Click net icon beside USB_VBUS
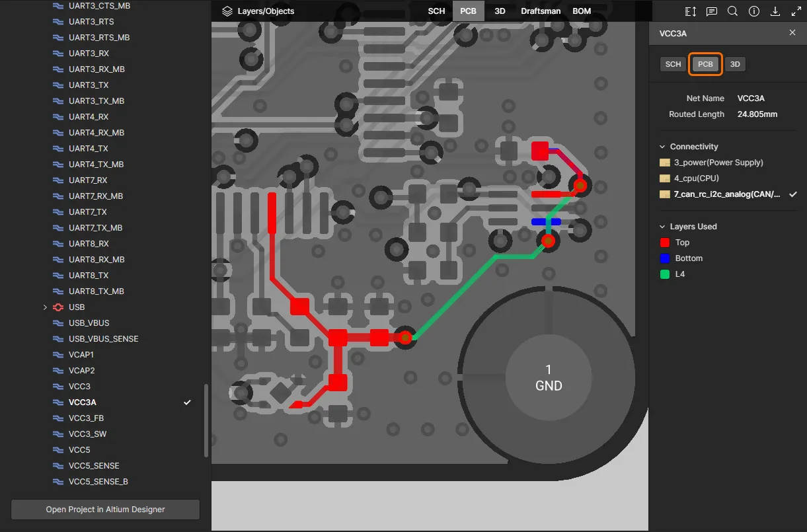807x532 pixels. pyautogui.click(x=58, y=323)
